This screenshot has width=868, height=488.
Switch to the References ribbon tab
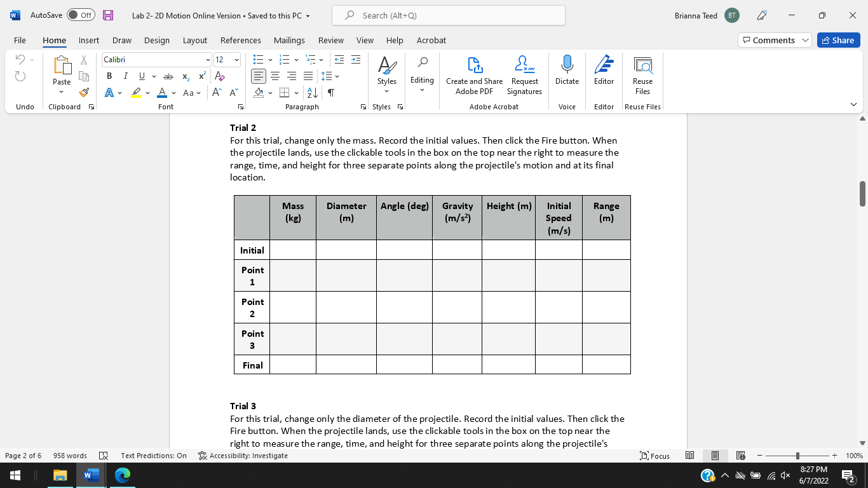(x=240, y=40)
